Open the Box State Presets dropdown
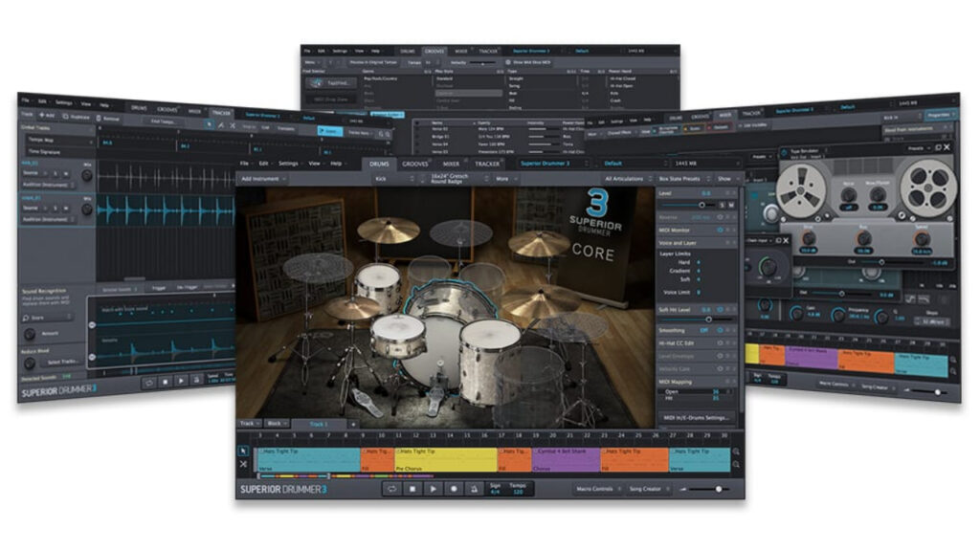980x551 pixels. pos(678,178)
